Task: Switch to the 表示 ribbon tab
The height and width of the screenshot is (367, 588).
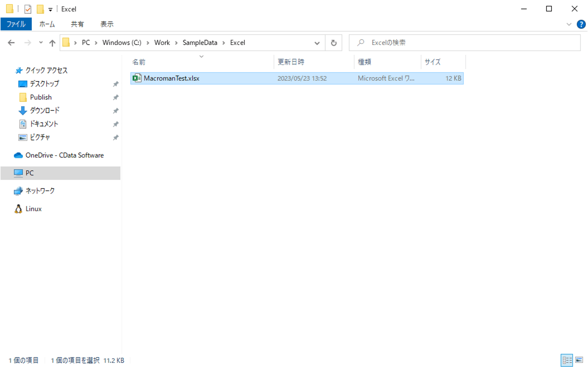Action: point(107,24)
